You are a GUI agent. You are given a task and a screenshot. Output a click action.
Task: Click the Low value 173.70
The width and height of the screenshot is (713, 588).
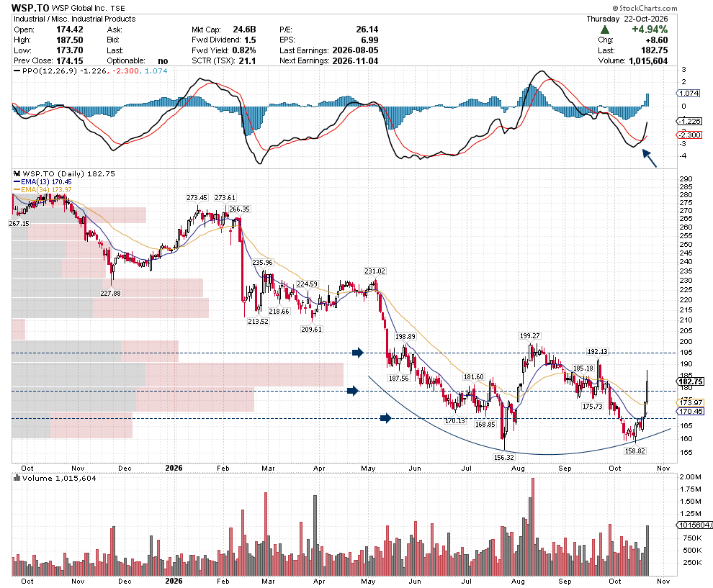pos(70,50)
